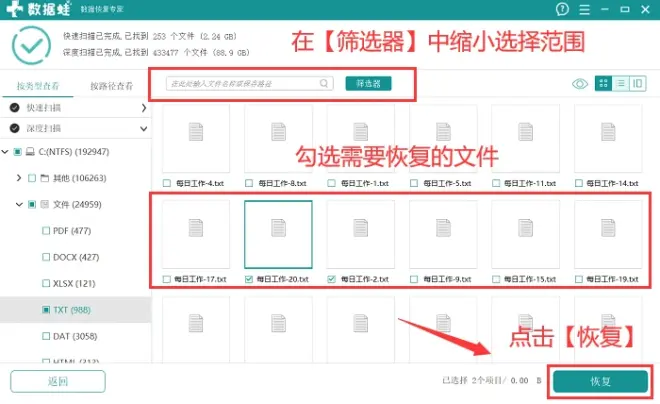Image resolution: width=660 pixels, height=404 pixels.
Task: Check the PDF (477) checkbox
Action: click(x=46, y=231)
